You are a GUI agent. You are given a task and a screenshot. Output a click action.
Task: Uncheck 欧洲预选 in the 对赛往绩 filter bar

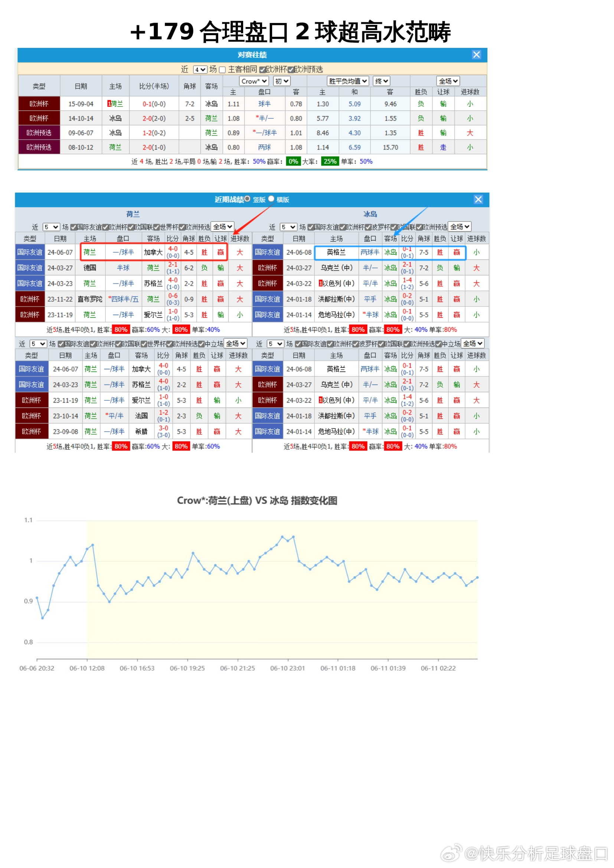coord(291,69)
